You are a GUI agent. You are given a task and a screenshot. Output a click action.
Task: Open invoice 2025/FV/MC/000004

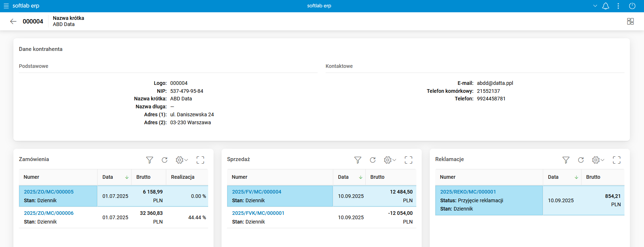257,192
